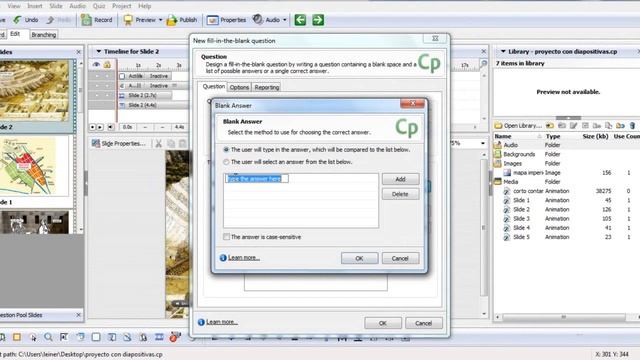Click the Add button in Blank Answer
This screenshot has width=640, height=360.
coord(400,179)
